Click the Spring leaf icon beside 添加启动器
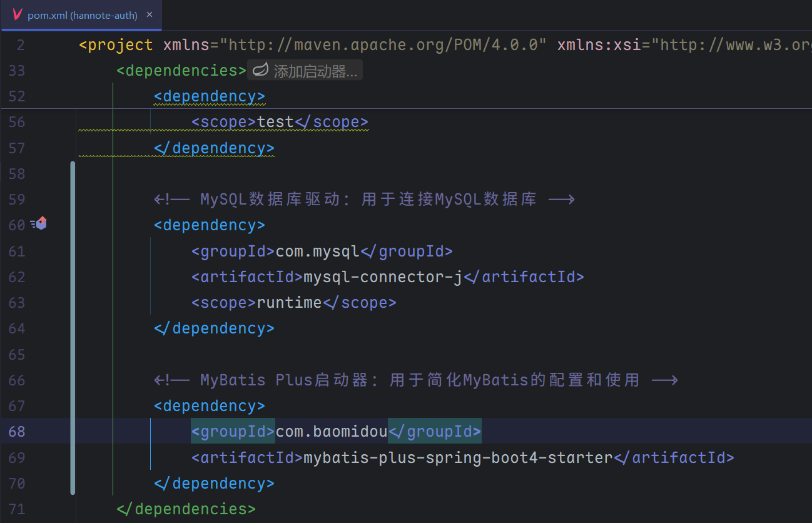The image size is (812, 523). [x=260, y=71]
